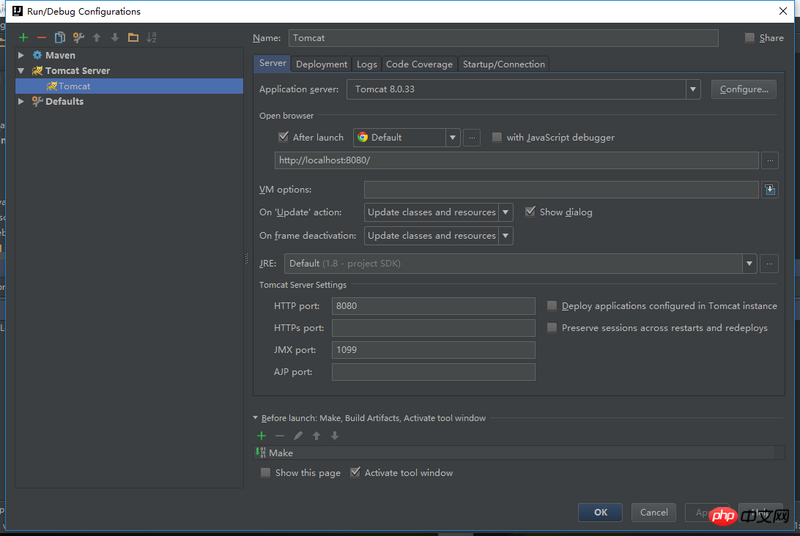Open the edit defaults wrench icon
Screen dimensions: 800x536
[78, 38]
